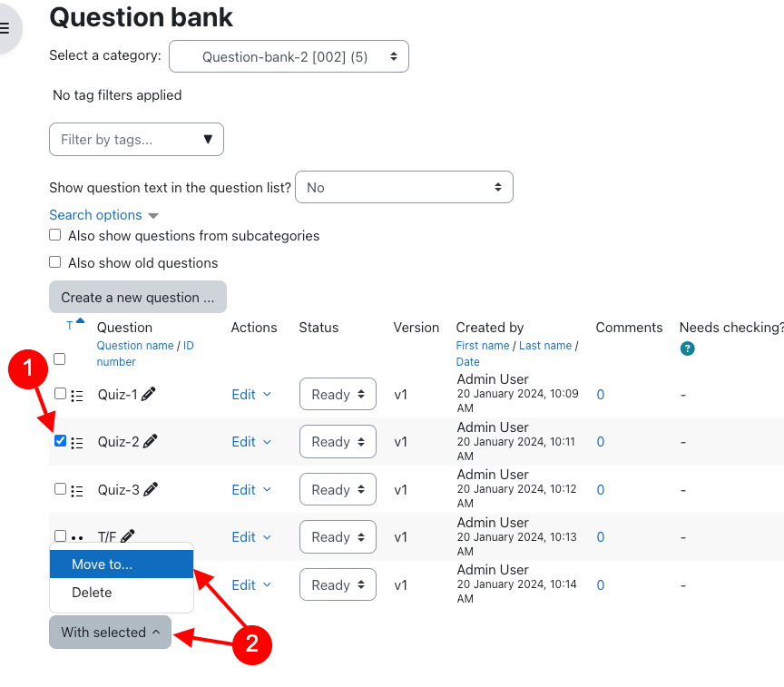Open the Needs checking help icon
The height and width of the screenshot is (687, 784).
[687, 348]
